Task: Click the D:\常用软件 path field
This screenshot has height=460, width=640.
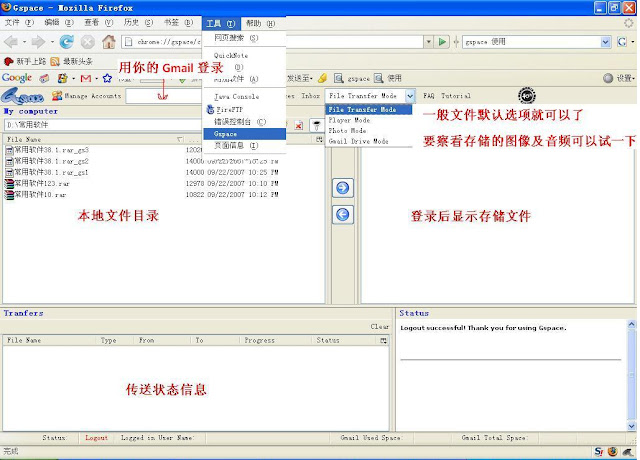Action: (103, 125)
